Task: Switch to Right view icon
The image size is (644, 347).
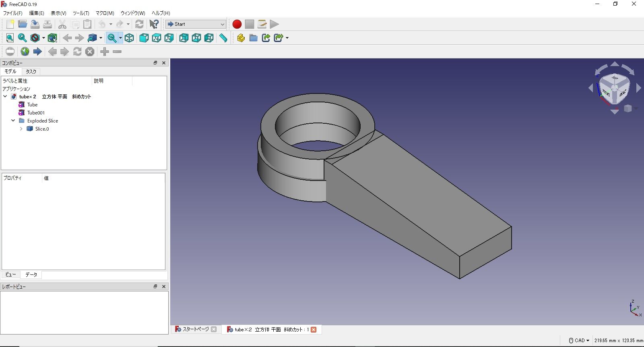Action: (169, 38)
